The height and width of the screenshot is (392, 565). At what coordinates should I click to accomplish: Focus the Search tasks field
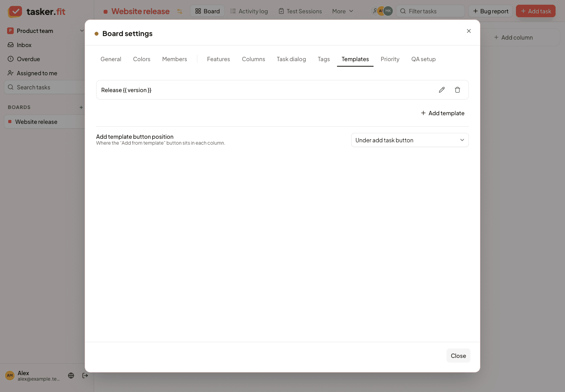[x=45, y=87]
